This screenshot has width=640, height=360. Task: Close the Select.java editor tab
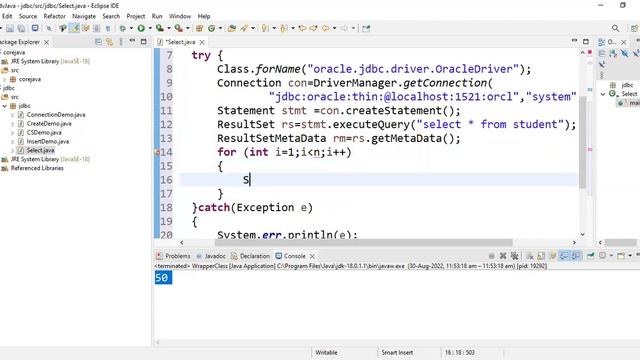(202, 42)
